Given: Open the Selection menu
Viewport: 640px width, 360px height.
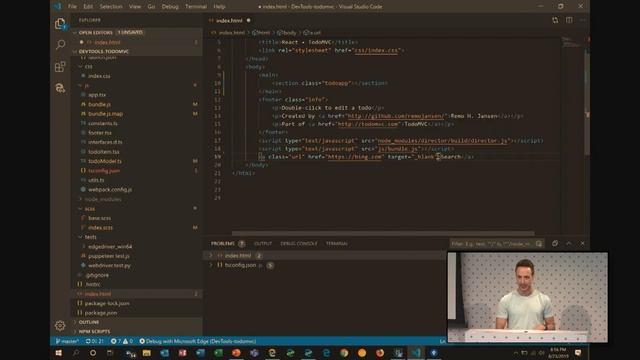Looking at the screenshot, I should tap(111, 7).
